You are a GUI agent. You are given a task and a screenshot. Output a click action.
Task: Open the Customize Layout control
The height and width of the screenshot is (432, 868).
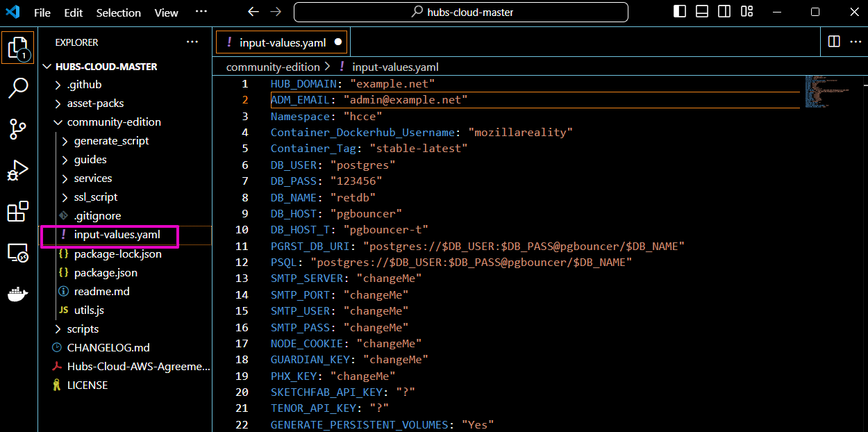(746, 12)
